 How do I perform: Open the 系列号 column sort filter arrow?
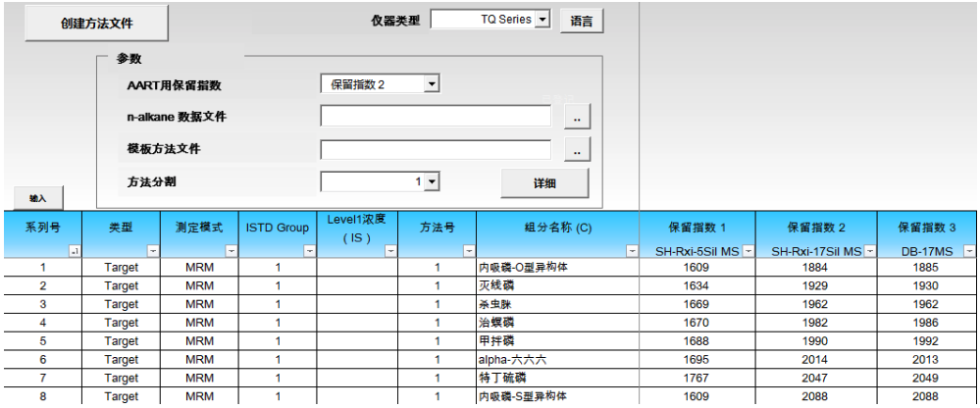click(75, 252)
